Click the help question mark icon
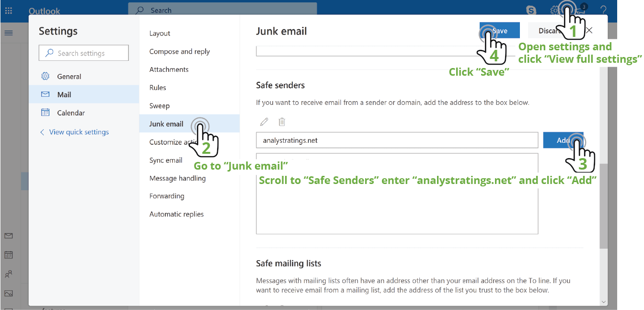 point(603,10)
